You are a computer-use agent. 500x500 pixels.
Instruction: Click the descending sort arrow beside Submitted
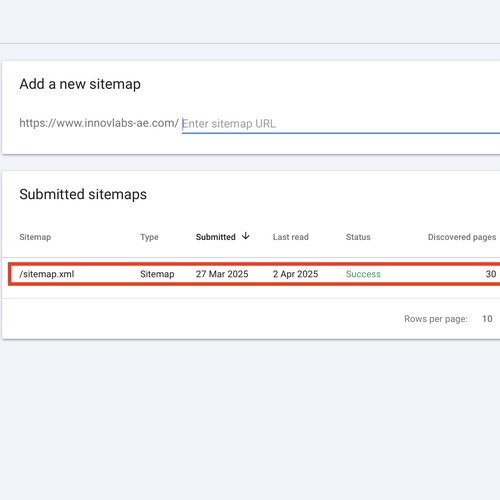point(246,236)
